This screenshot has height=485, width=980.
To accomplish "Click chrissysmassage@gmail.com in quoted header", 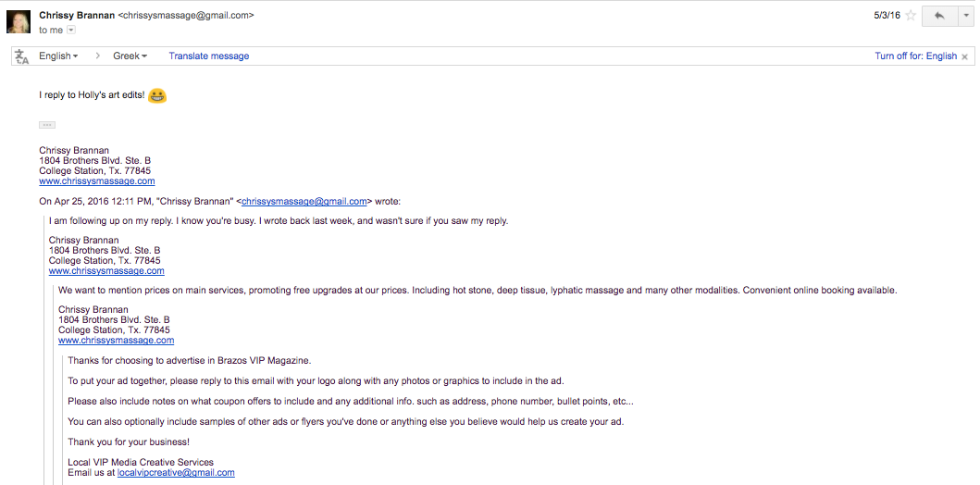I will click(x=304, y=201).
